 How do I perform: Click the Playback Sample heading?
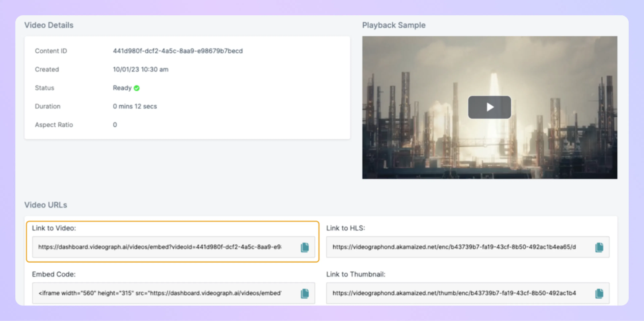pyautogui.click(x=393, y=25)
